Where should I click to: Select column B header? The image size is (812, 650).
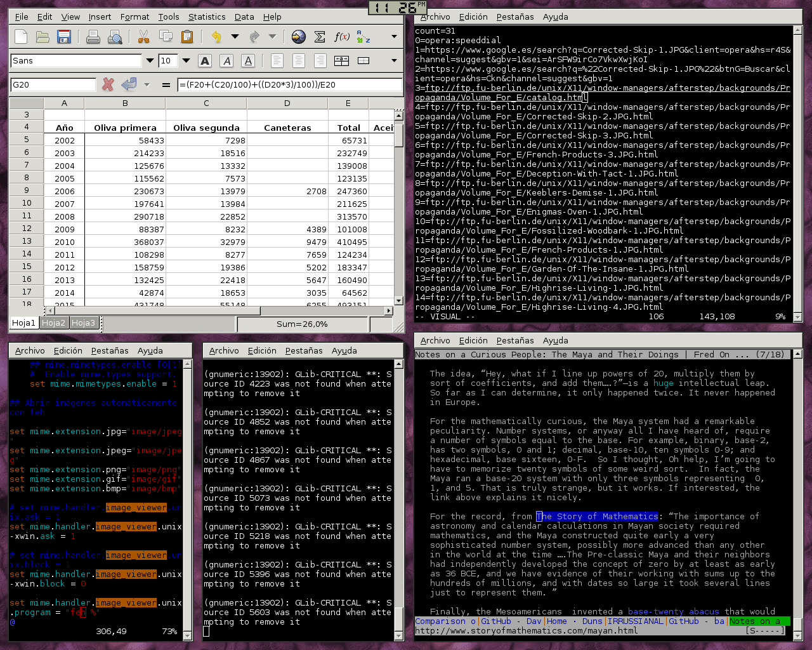125,103
